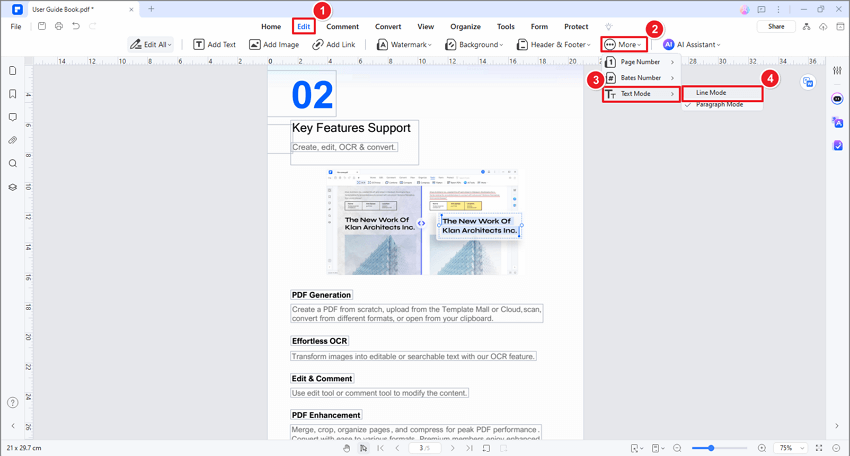Open the three-dot options menu in title bar

pos(778,10)
